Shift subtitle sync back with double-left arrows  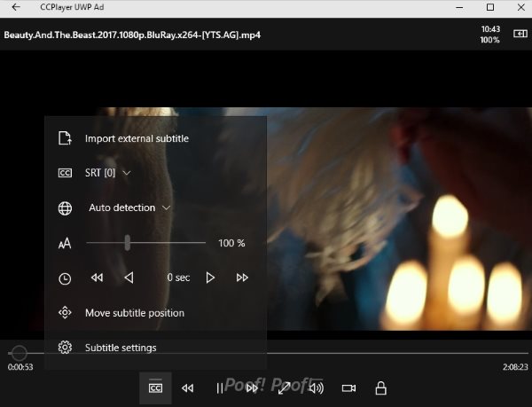(97, 278)
